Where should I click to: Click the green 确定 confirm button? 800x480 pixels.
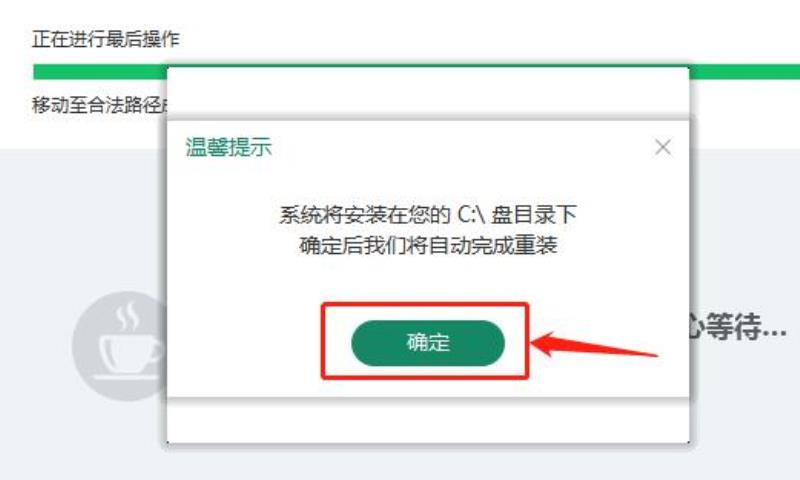click(428, 343)
